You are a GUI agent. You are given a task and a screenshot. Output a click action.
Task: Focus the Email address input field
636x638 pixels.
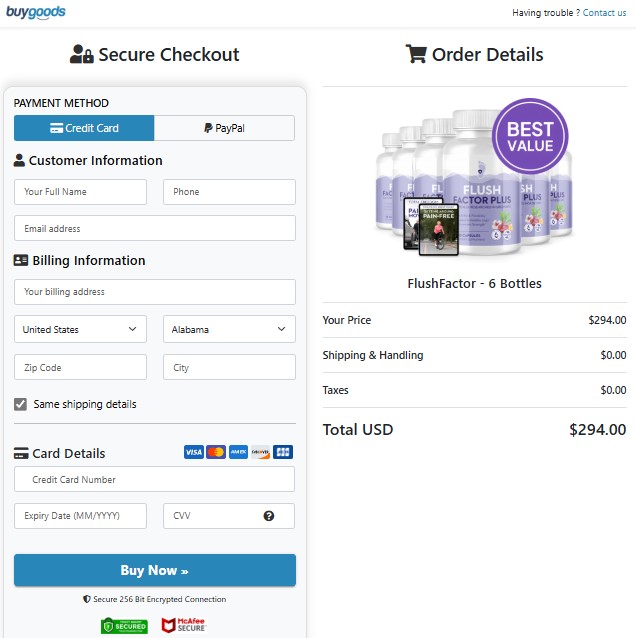click(155, 228)
